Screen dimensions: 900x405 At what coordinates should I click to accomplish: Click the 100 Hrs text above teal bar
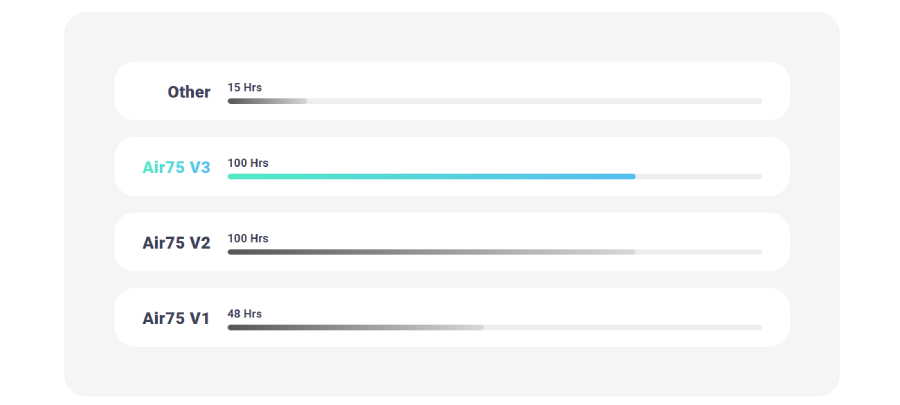(248, 163)
